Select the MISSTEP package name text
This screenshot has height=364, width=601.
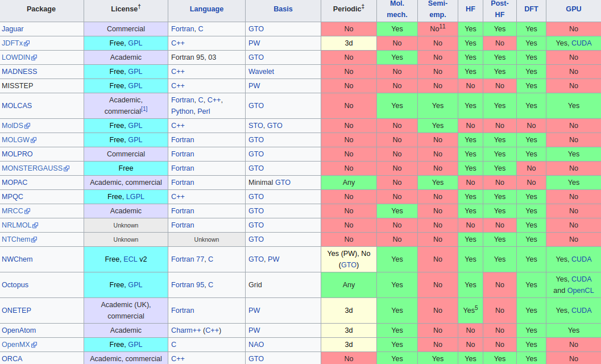click(x=17, y=85)
